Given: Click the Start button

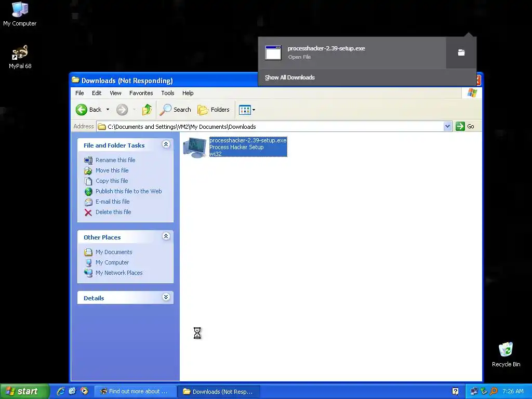Looking at the screenshot, I should click(24, 391).
